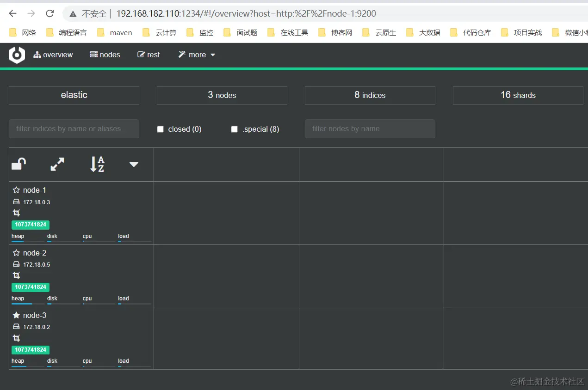Click node-2's heap usage bar
Image resolution: width=588 pixels, height=390 pixels.
click(x=28, y=304)
